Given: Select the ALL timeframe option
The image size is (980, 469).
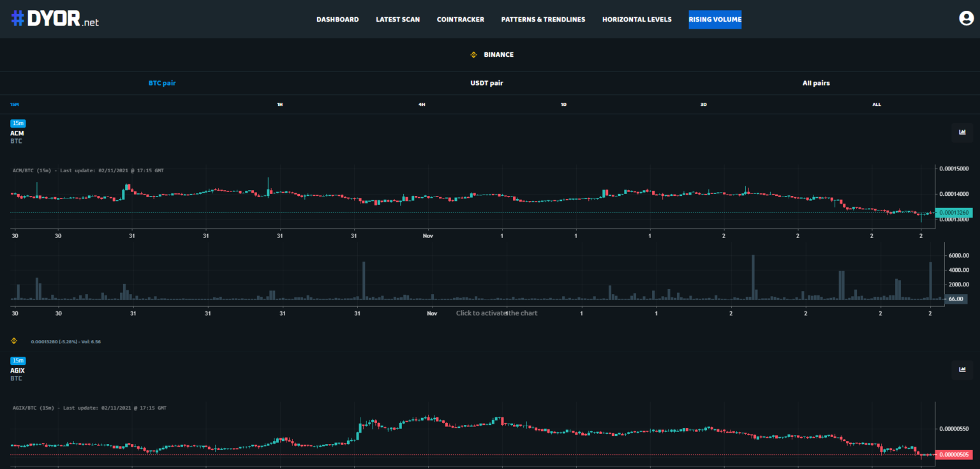Looking at the screenshot, I should point(876,104).
